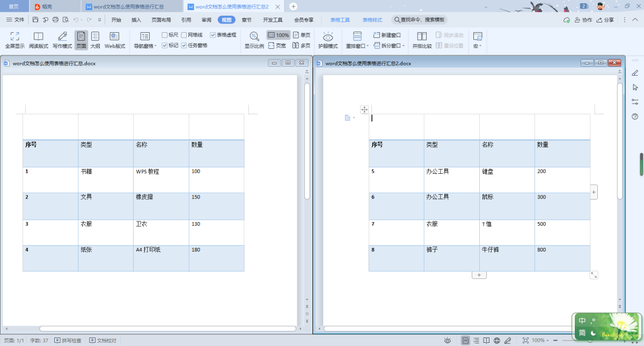Click the 全屏显示 full screen icon
Viewport: 644px width, 346px height.
[x=14, y=36]
